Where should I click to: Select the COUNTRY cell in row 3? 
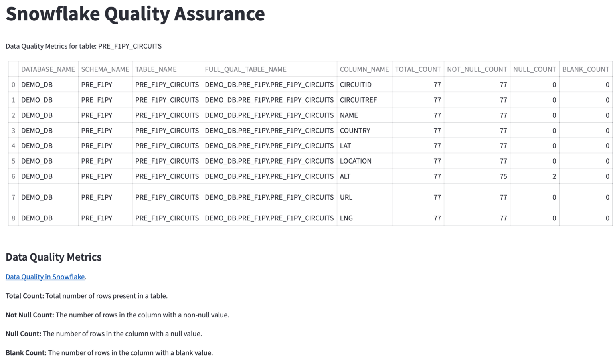pyautogui.click(x=354, y=130)
